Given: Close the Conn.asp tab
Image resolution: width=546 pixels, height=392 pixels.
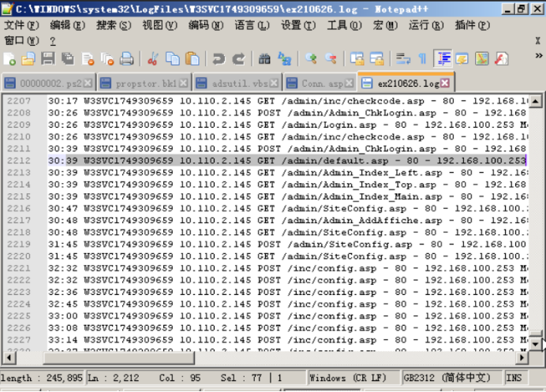Looking at the screenshot, I should tap(350, 83).
